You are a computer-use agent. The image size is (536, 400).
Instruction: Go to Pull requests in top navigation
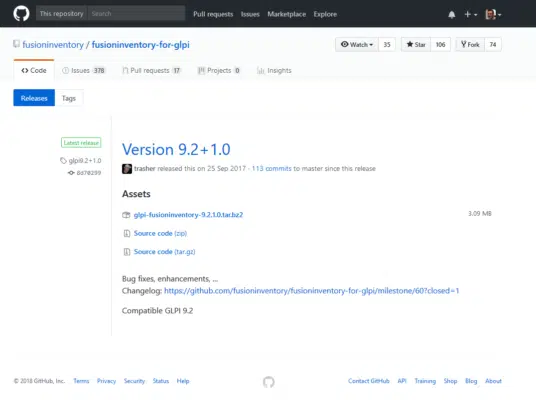[213, 14]
